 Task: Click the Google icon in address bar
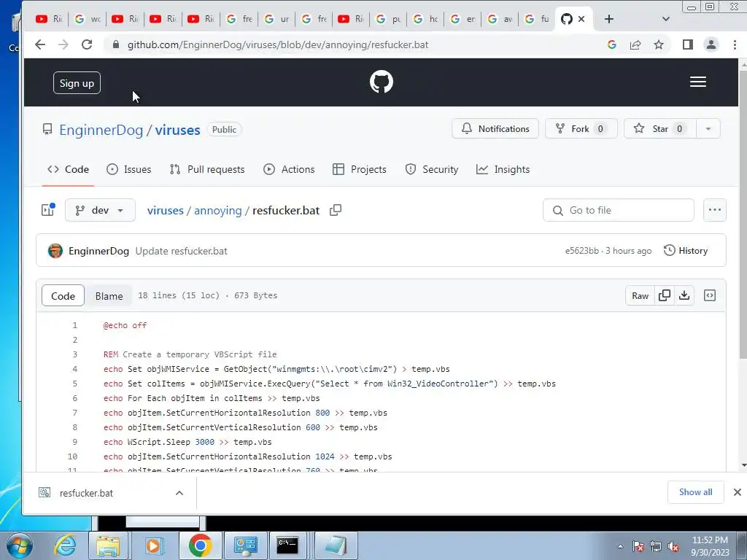612,44
